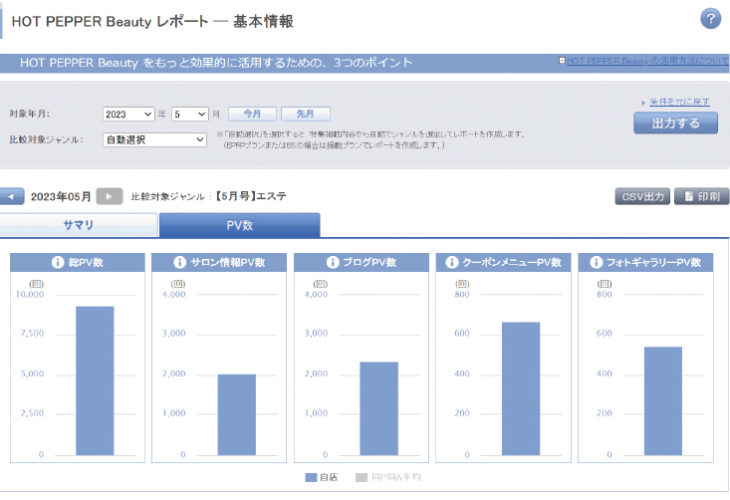Click the 出力する button

pyautogui.click(x=675, y=122)
